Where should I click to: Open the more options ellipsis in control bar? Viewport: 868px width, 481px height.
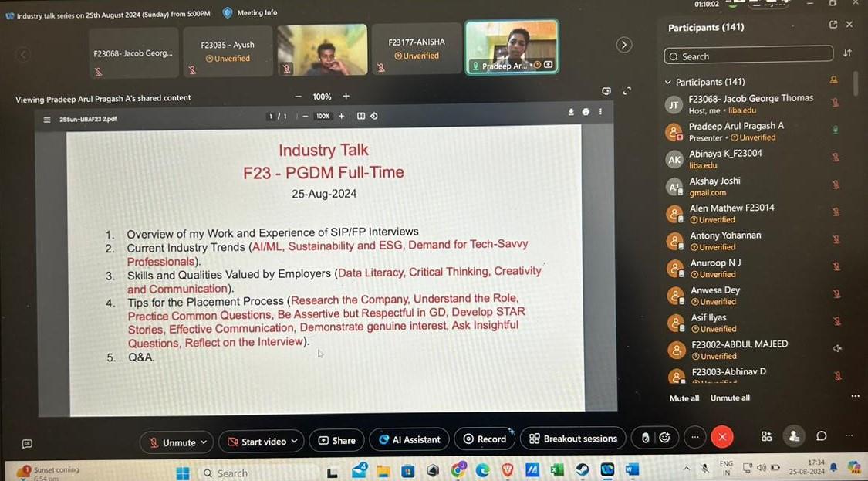click(x=694, y=437)
